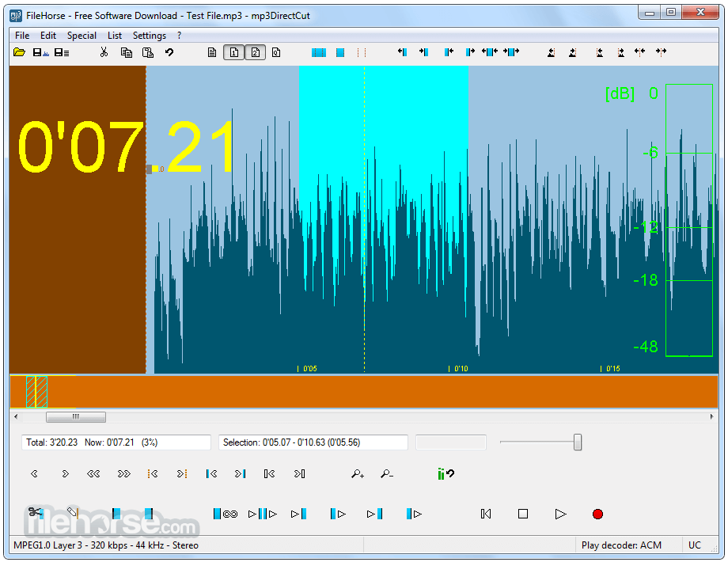Click the Total and Now time field
Viewport: 728px width, 562px height.
[116, 442]
